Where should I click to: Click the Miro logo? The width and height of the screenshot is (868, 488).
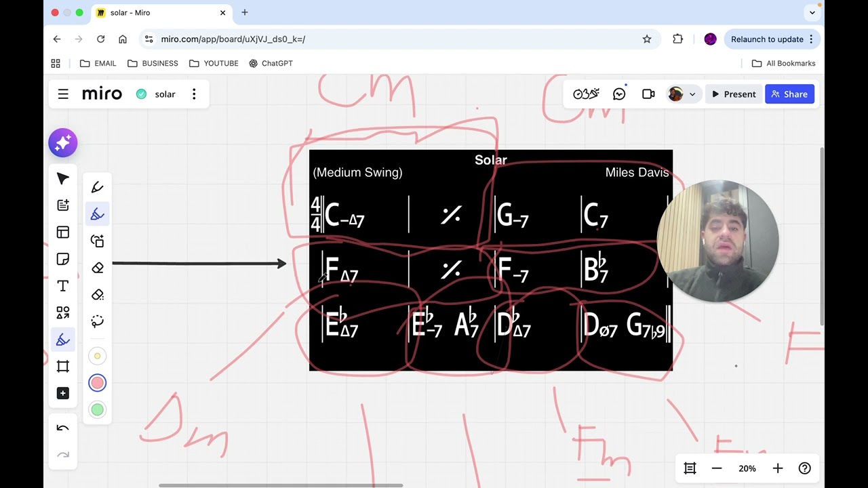pos(102,94)
